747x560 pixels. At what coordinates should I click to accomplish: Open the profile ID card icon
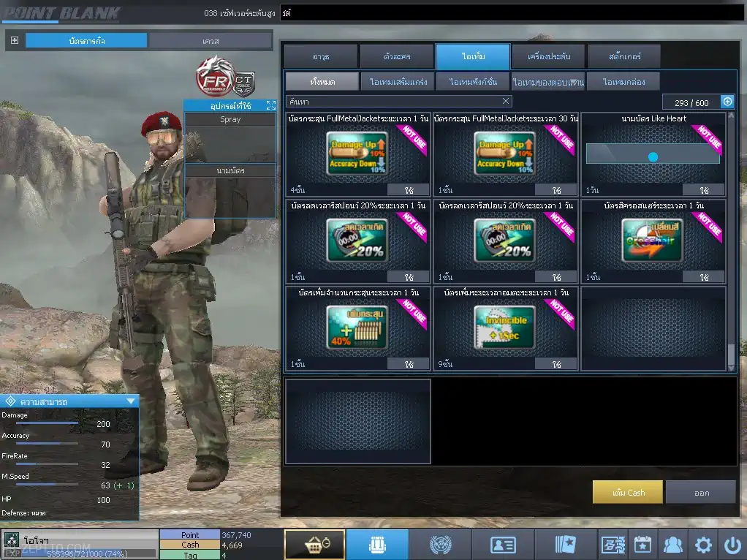coord(503,545)
